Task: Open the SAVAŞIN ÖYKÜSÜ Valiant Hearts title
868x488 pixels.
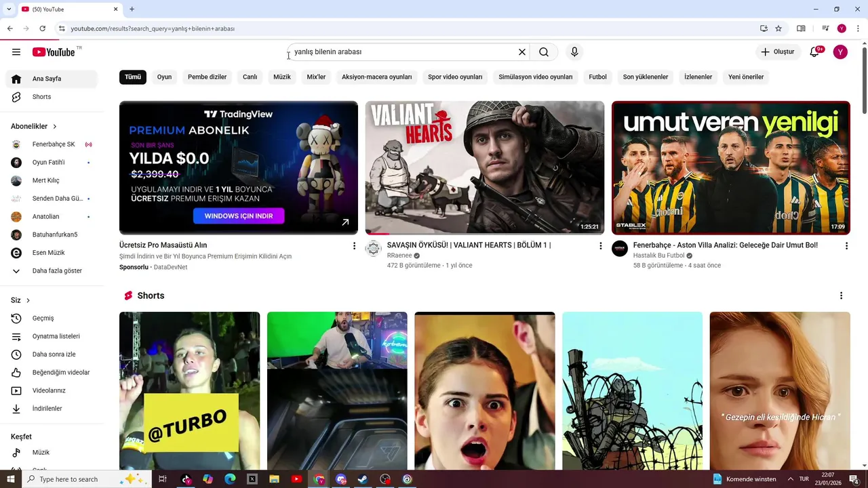Action: pyautogui.click(x=469, y=245)
